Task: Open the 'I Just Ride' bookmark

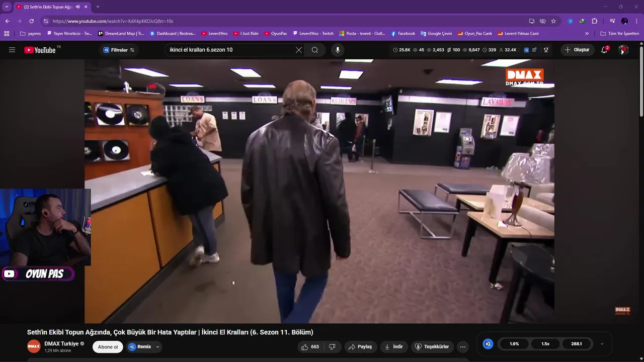Action: coord(246,34)
